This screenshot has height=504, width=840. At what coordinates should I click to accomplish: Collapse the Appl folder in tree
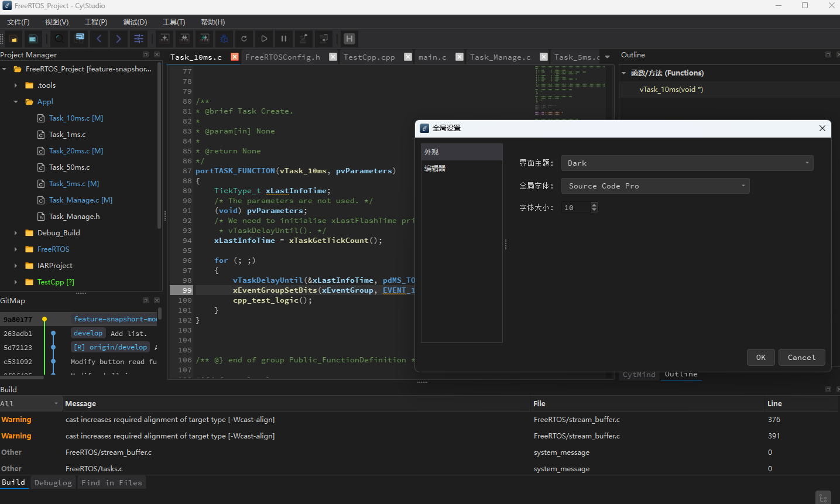tap(16, 102)
